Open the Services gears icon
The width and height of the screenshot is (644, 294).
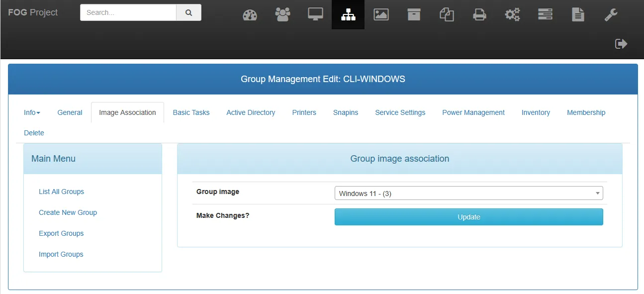pyautogui.click(x=512, y=15)
